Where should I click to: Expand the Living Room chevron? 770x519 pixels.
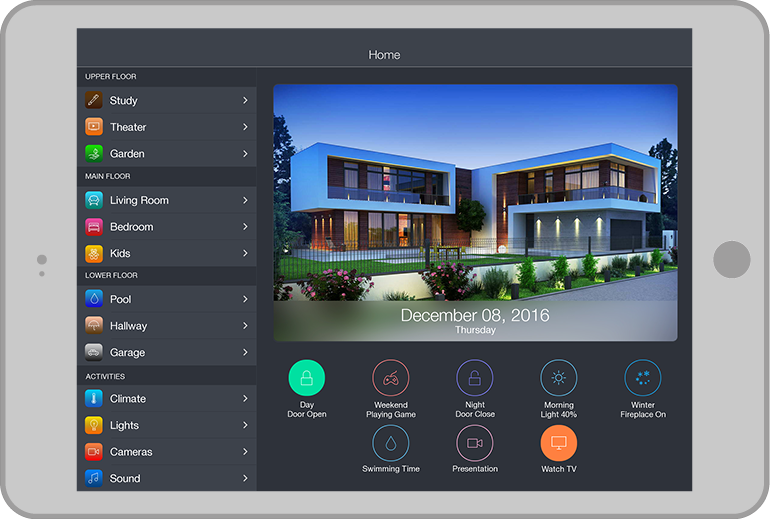click(x=245, y=200)
